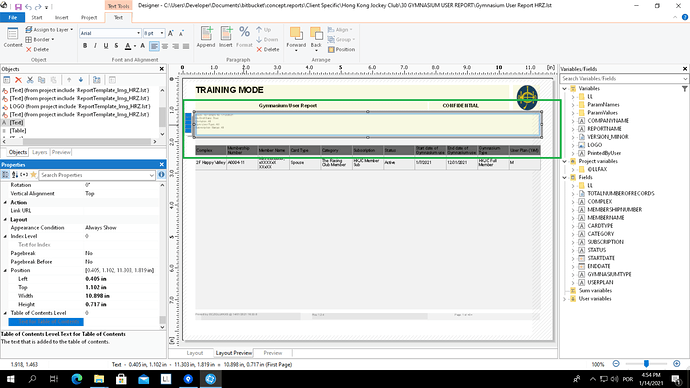Image resolution: width=690 pixels, height=388 pixels.
Task: Zoom in with the plus icon
Action: pyautogui.click(x=676, y=364)
